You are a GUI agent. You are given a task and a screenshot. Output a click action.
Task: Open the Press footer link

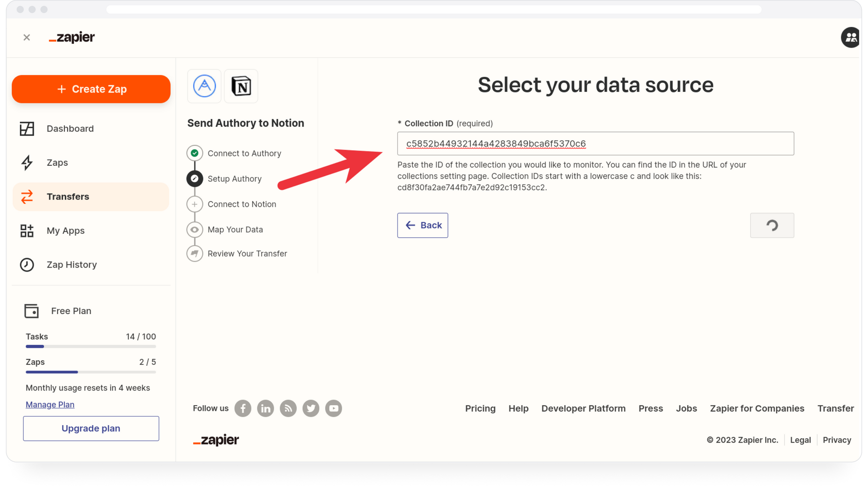[x=651, y=408]
